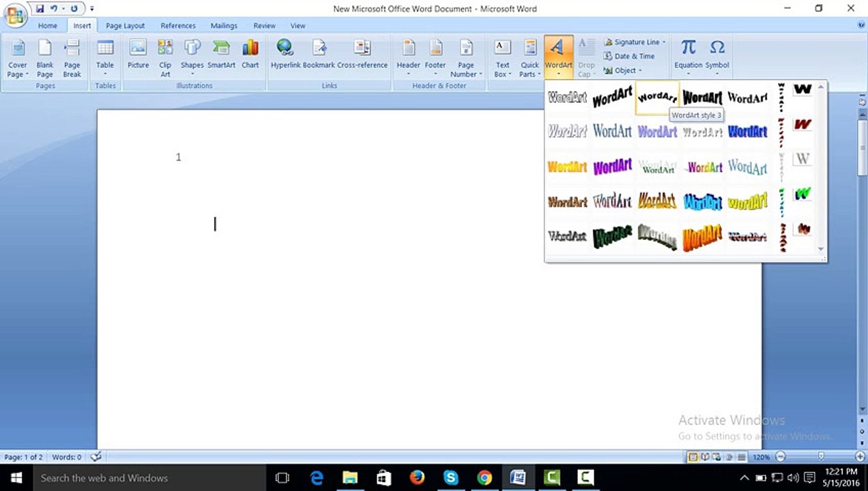Pick the solid blue bold WordArt style

tap(748, 132)
